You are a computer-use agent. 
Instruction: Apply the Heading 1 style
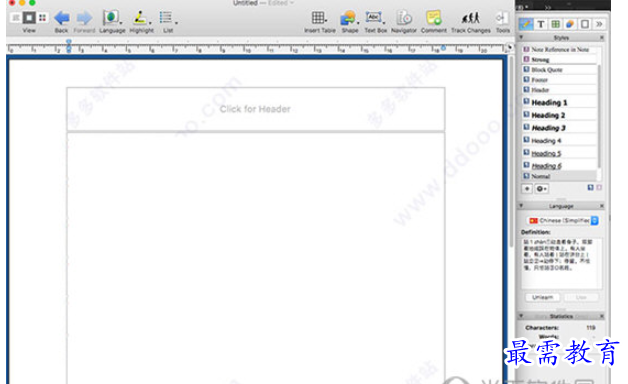(x=559, y=102)
